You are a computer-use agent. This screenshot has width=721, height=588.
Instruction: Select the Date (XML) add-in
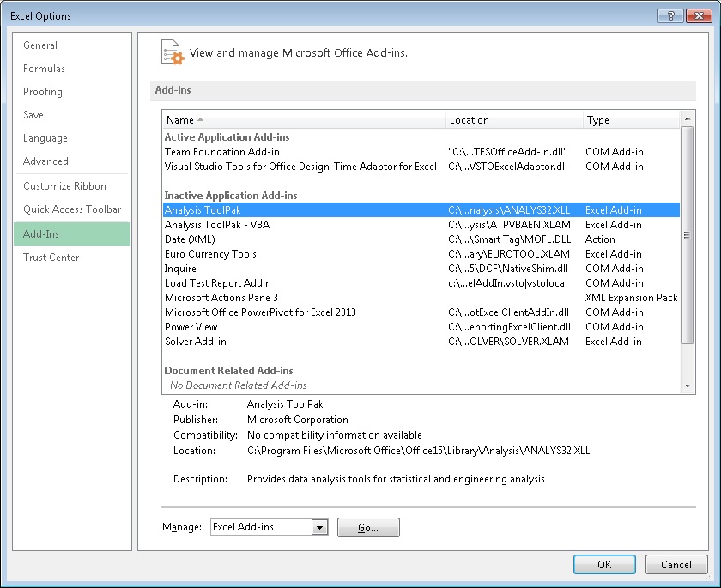coord(421,239)
